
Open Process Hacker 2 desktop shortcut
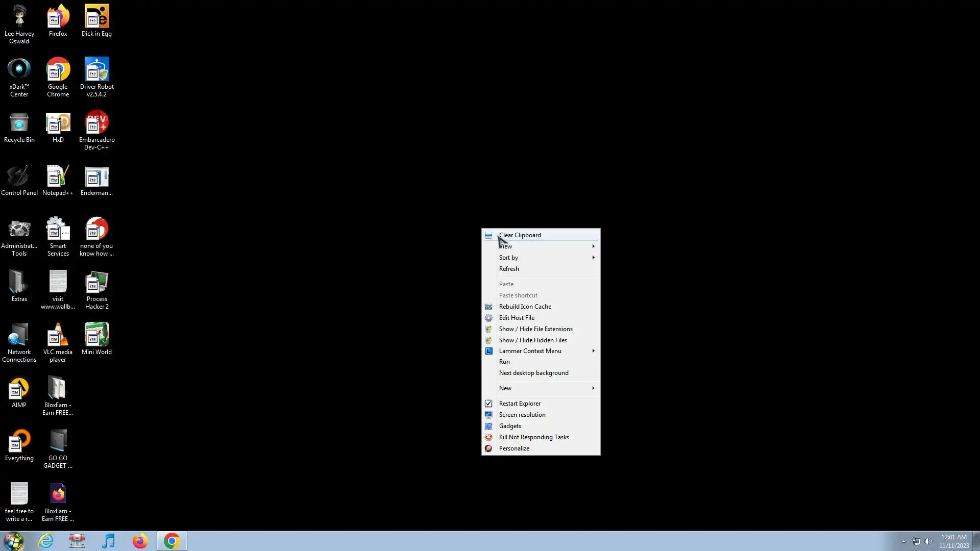96,283
